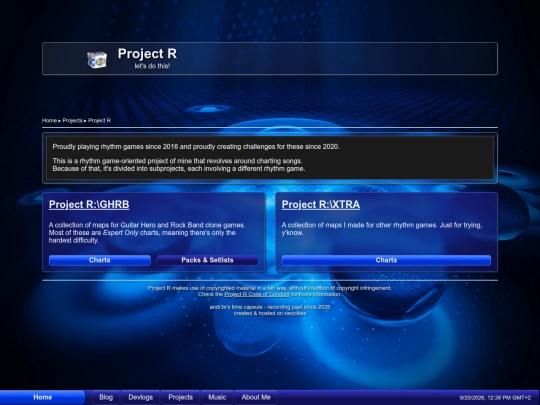The image size is (540, 405).
Task: Click the Project R page title
Action: 147,54
